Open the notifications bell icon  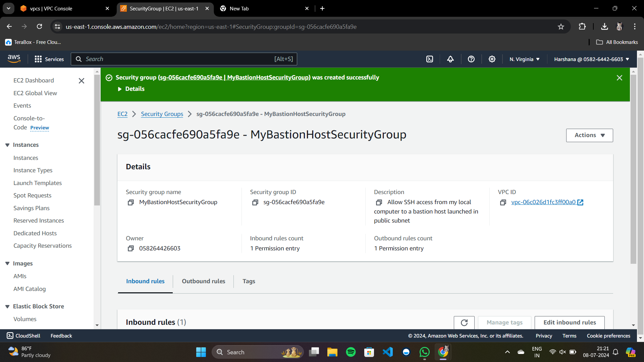450,59
